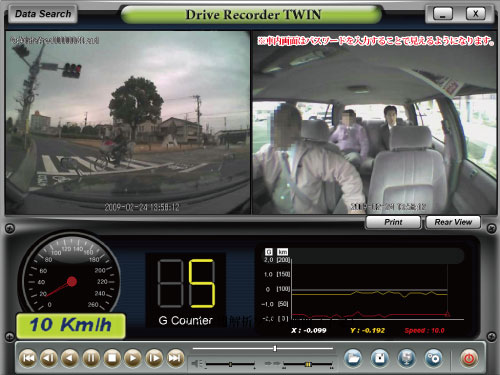
Task: Click the Print button
Action: pos(393,222)
